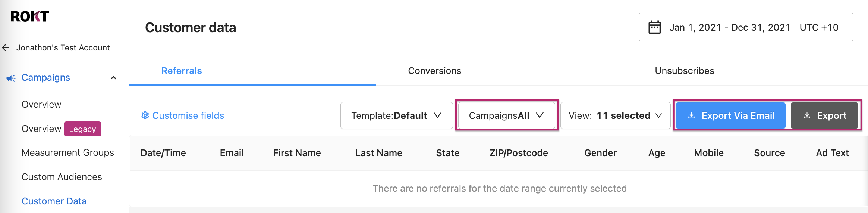
Task: Click the calendar icon in date range
Action: coord(655,27)
